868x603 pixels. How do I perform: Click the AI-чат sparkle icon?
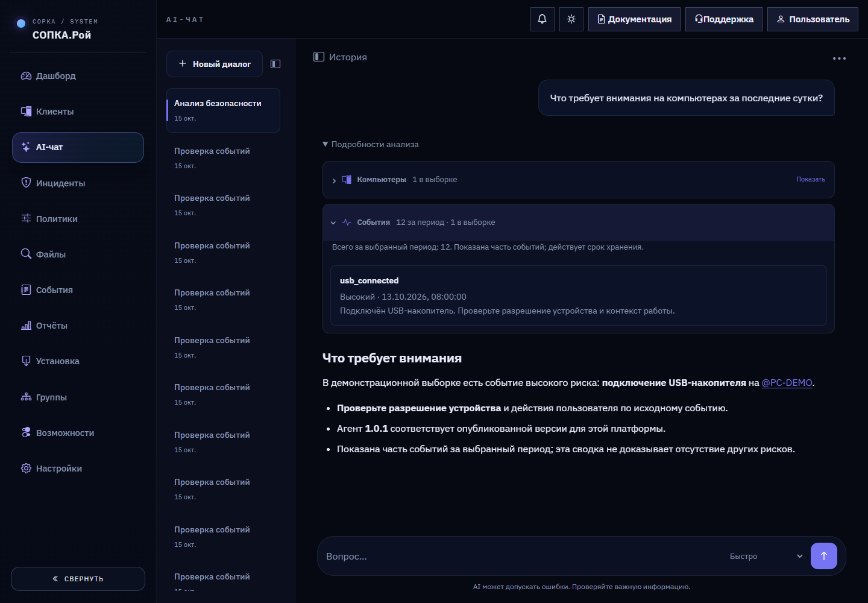pyautogui.click(x=26, y=147)
